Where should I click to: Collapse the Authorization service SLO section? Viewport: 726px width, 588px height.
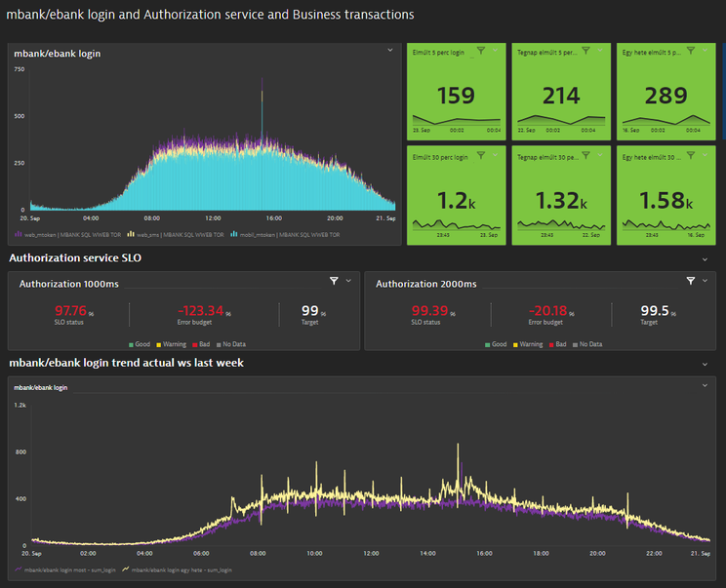(705, 259)
